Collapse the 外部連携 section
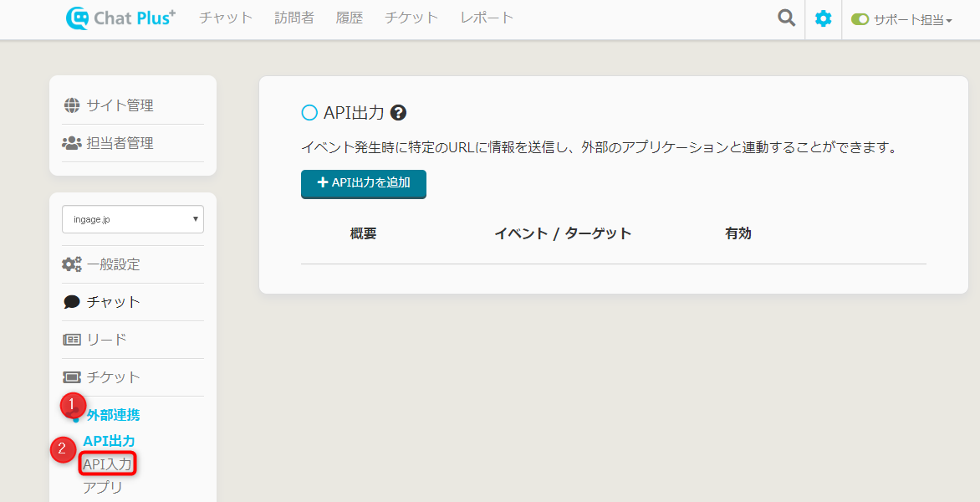 tap(113, 415)
